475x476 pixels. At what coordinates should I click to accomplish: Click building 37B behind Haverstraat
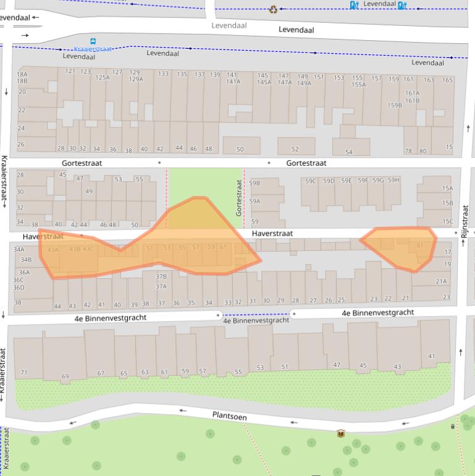161,276
